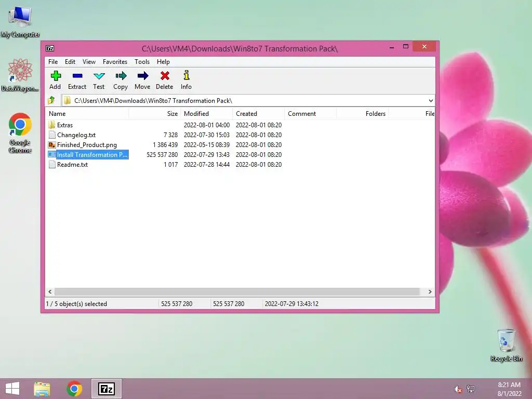532x399 pixels.
Task: Open Google Chrome desktop shortcut
Action: coord(20,132)
